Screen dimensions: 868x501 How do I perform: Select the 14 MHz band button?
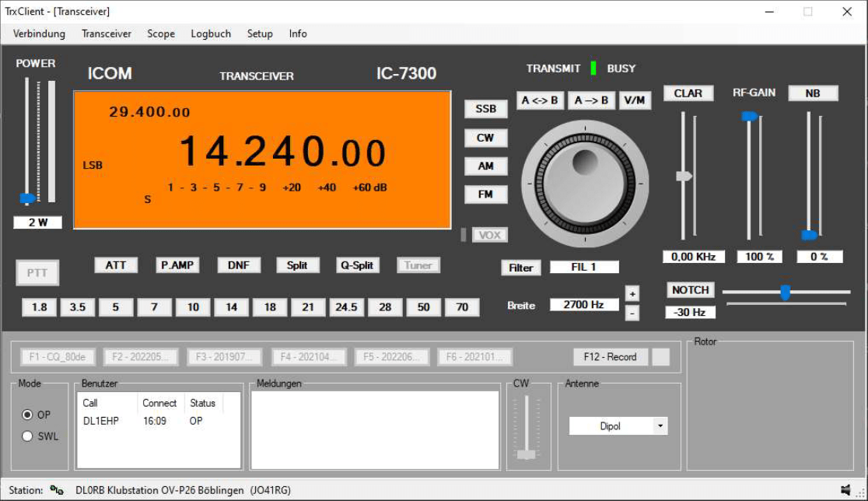pyautogui.click(x=231, y=307)
